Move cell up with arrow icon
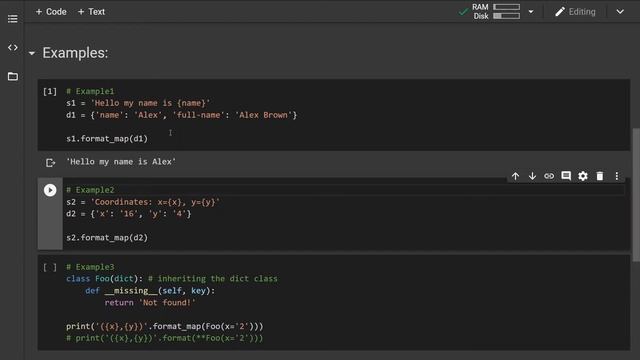Screen dimensions: 640x360 click(x=516, y=176)
